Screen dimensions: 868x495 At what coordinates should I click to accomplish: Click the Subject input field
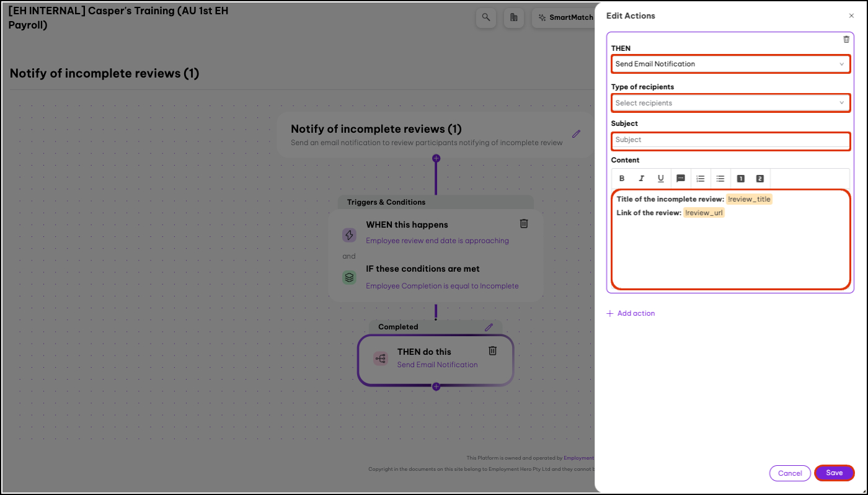click(730, 140)
